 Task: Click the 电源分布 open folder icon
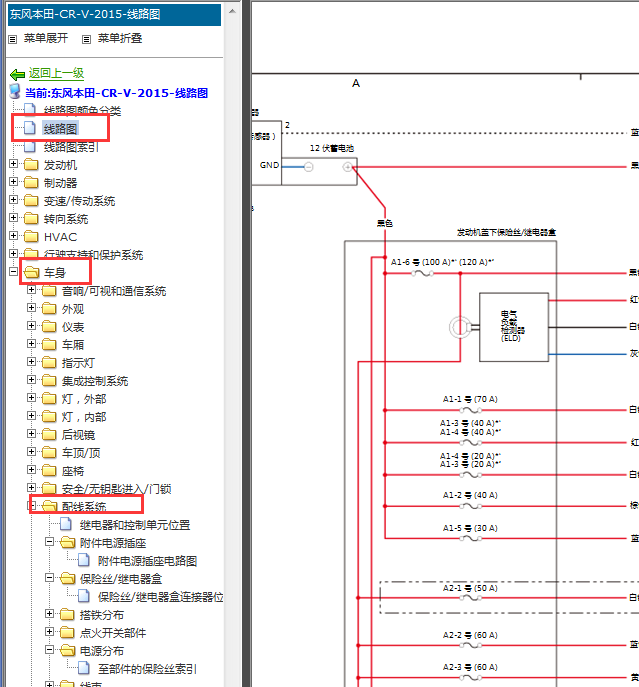[x=67, y=651]
